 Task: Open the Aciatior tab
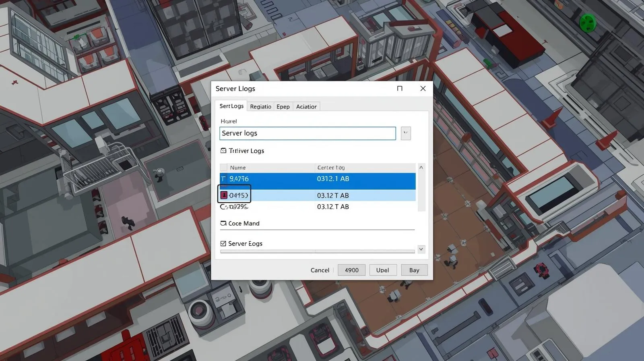tap(306, 106)
